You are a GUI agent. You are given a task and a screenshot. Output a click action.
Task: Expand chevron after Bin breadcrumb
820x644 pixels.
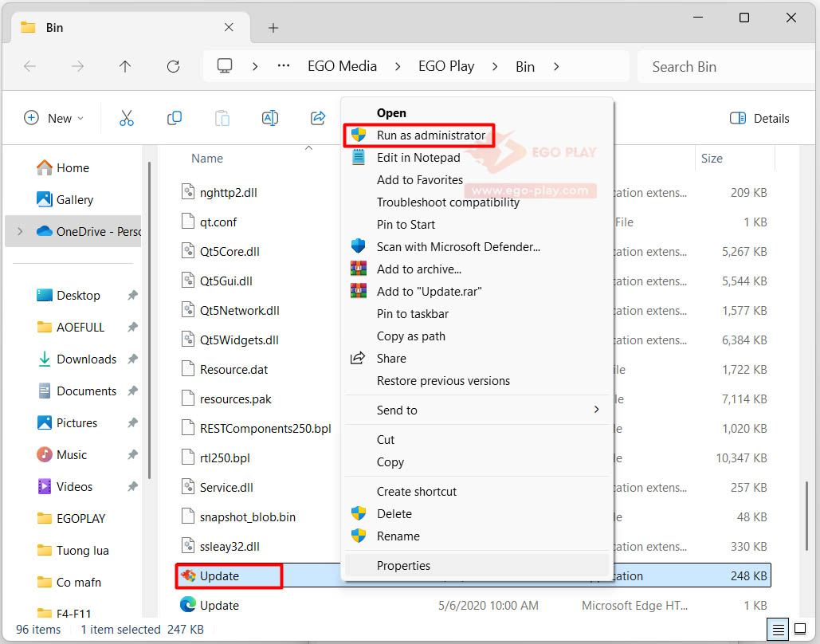click(x=556, y=66)
